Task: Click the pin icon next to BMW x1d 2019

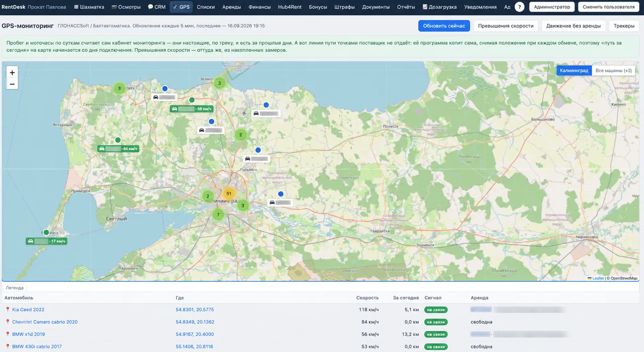Action: (8, 334)
